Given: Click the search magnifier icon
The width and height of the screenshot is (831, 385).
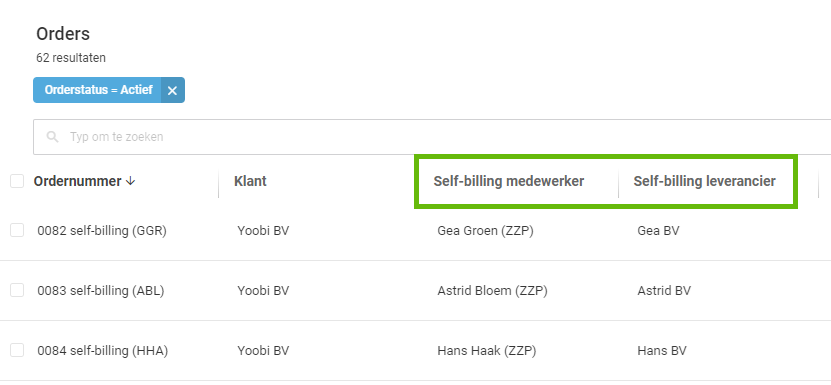Looking at the screenshot, I should click(x=52, y=137).
